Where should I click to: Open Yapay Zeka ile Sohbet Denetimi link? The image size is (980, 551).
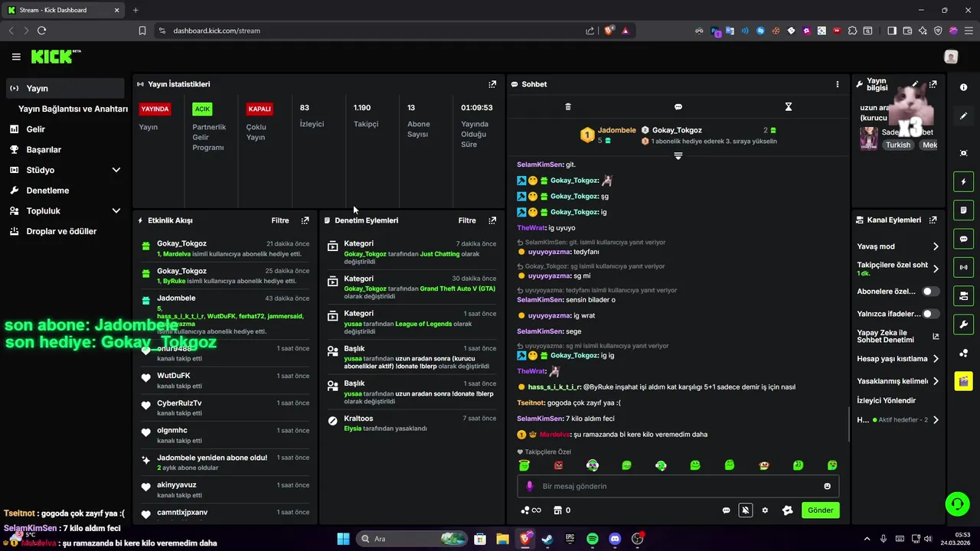898,336
